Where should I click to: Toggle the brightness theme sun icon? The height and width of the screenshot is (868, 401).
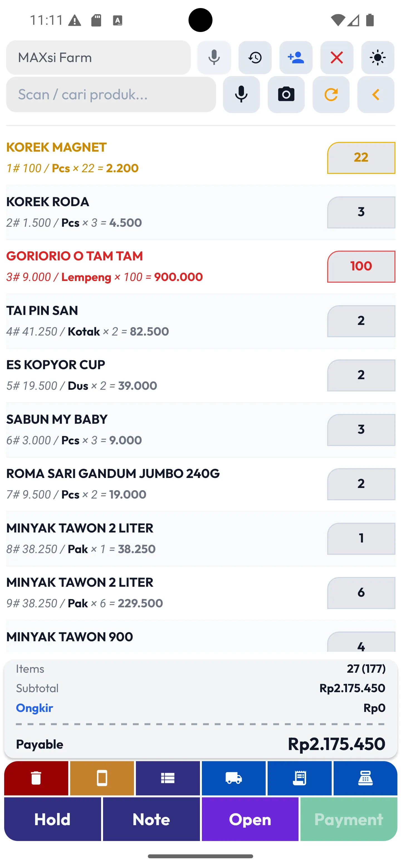(x=377, y=58)
